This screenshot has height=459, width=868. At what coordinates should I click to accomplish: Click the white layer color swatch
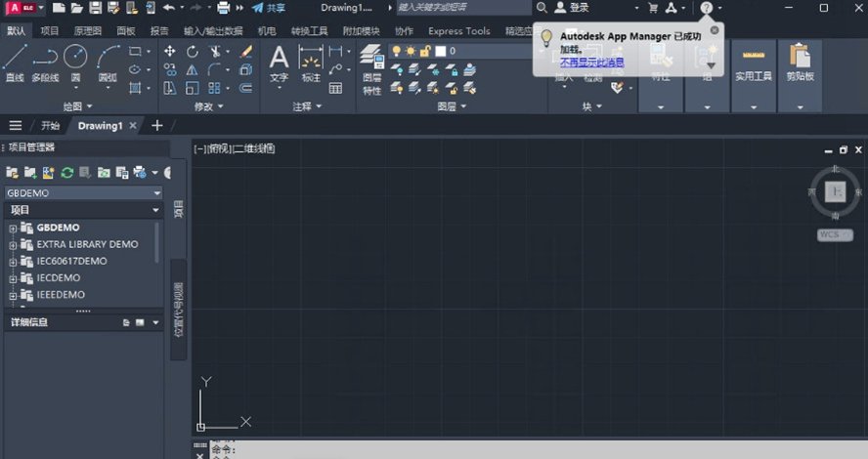tap(441, 51)
